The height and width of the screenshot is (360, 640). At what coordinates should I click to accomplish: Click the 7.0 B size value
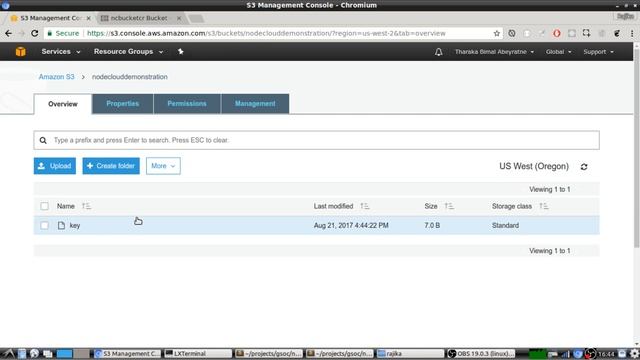(432, 226)
